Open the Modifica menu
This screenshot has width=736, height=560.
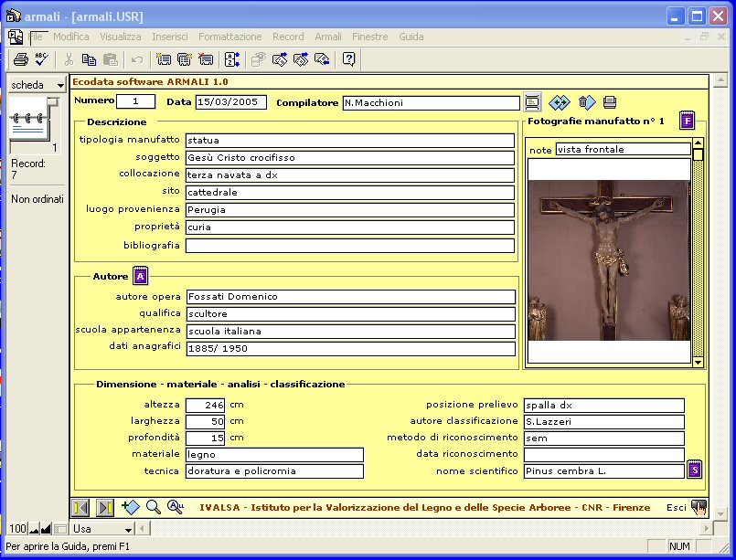[x=71, y=37]
